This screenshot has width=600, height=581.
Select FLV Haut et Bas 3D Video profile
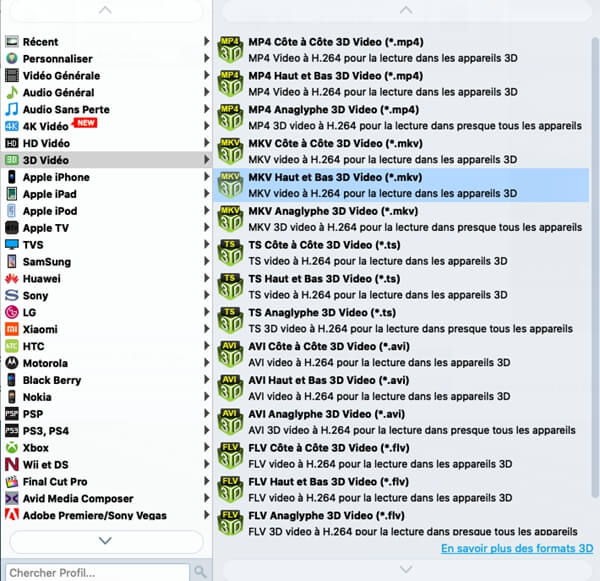point(401,490)
